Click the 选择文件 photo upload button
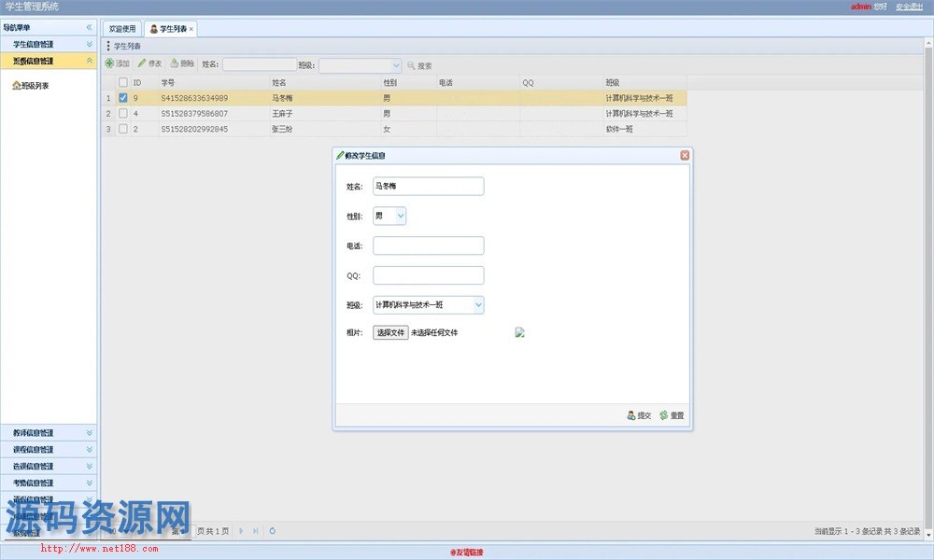Screen dimensions: 934x560 point(390,332)
